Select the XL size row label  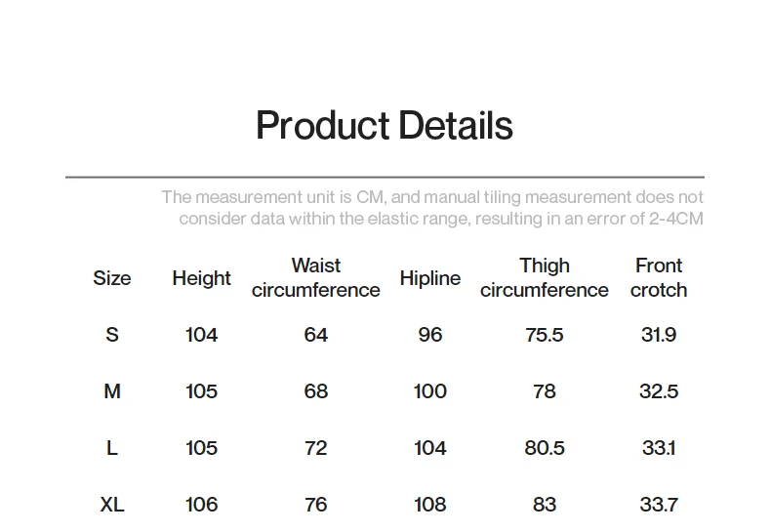[111, 505]
